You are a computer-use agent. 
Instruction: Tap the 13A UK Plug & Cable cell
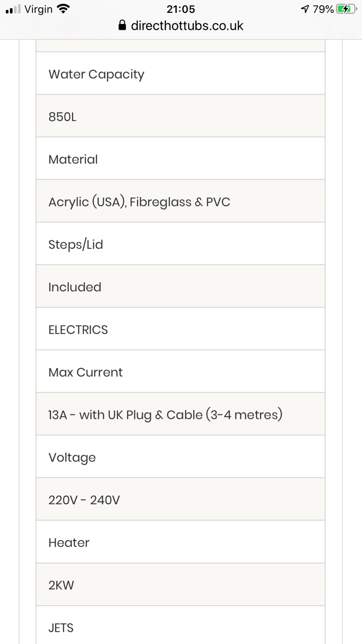point(181,415)
